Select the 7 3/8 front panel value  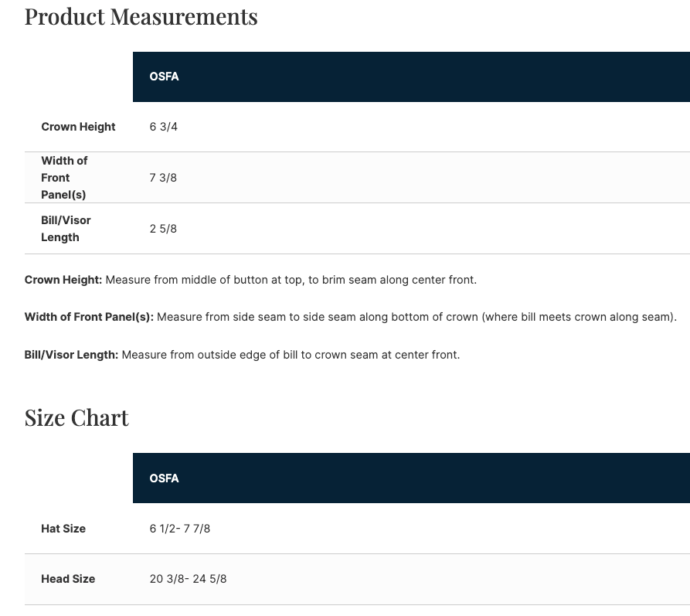point(163,178)
